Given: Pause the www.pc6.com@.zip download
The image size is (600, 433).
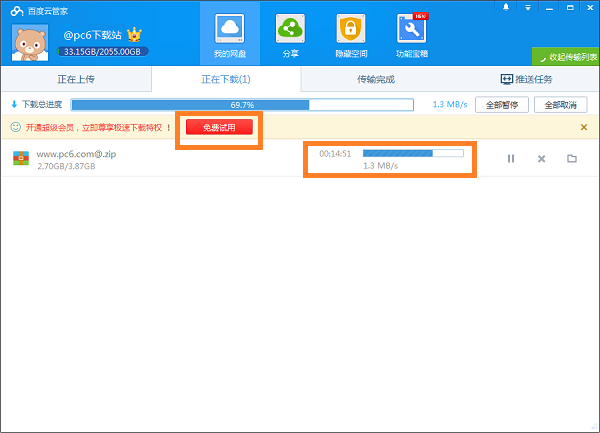Looking at the screenshot, I should coord(511,158).
